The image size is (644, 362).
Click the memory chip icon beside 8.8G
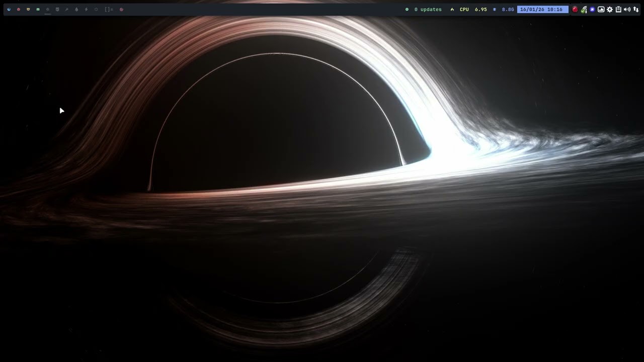(494, 10)
